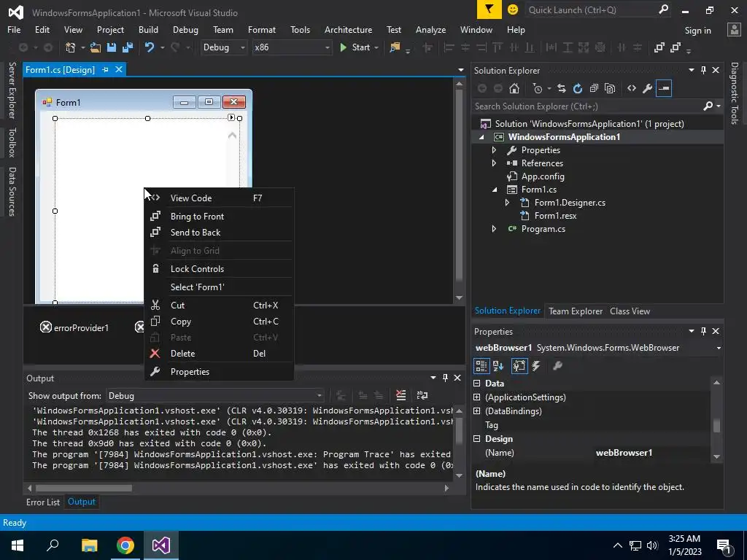Click the Collapse All icon in Solution Explorer
The height and width of the screenshot is (560, 747).
click(x=594, y=88)
